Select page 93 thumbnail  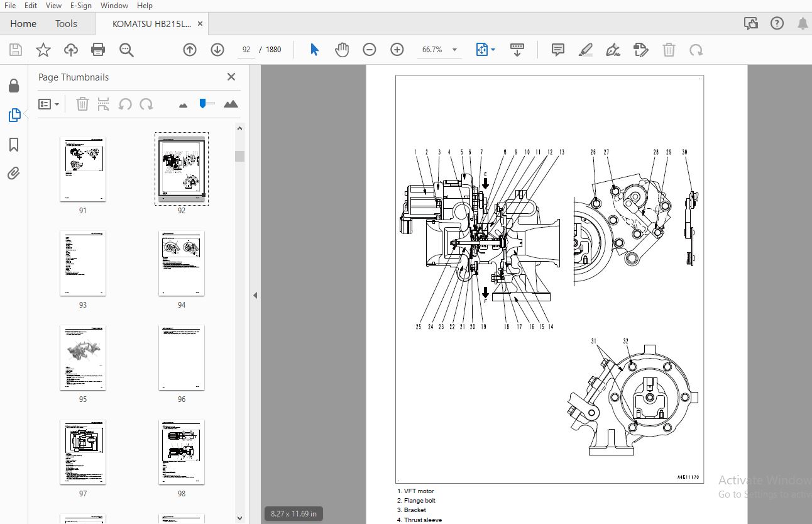point(83,263)
